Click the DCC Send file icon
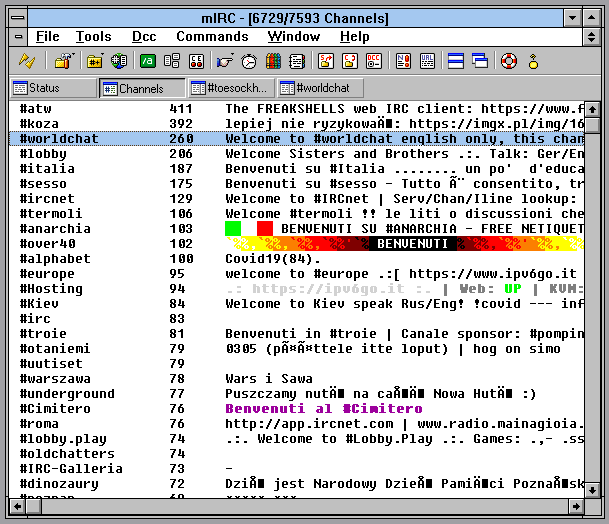Image resolution: width=609 pixels, height=524 pixels. point(326,61)
